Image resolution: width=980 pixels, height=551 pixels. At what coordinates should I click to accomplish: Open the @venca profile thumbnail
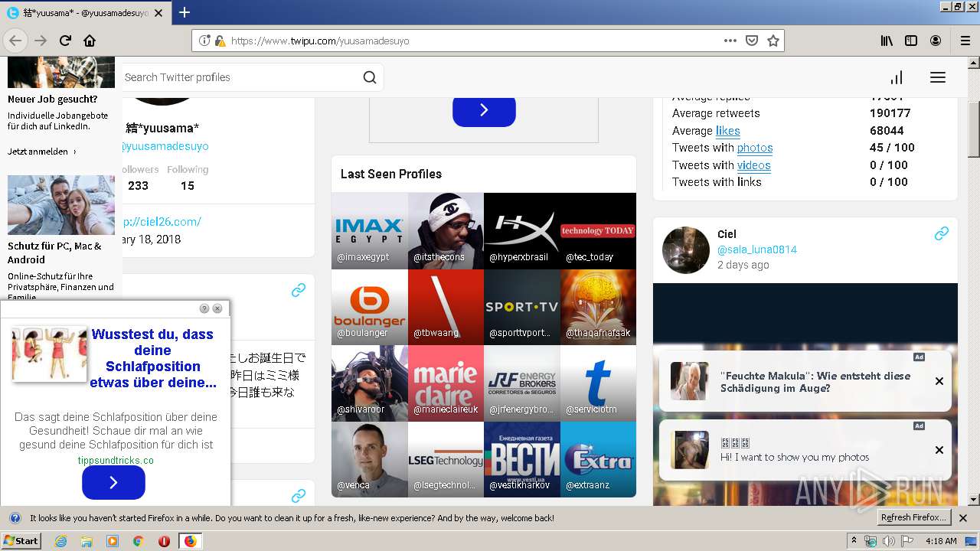(370, 459)
